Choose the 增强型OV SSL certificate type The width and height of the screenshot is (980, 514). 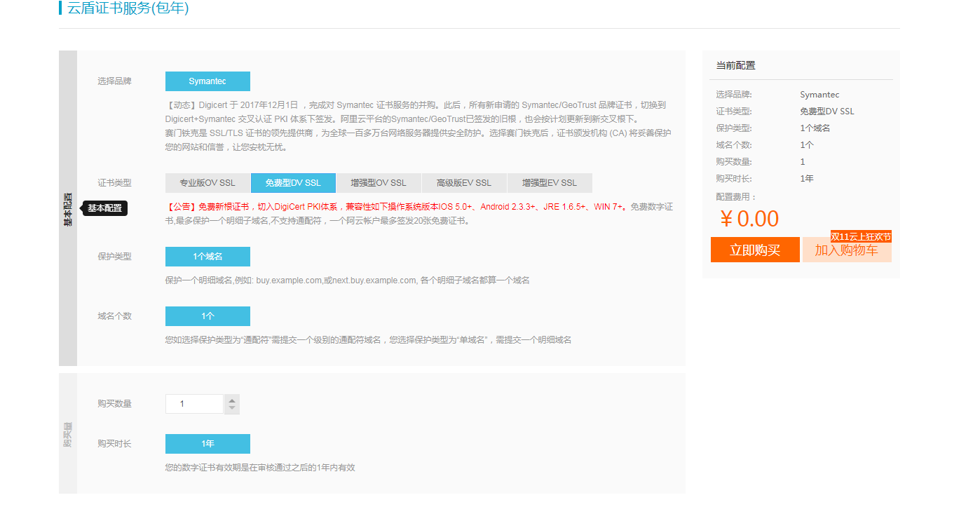[379, 183]
